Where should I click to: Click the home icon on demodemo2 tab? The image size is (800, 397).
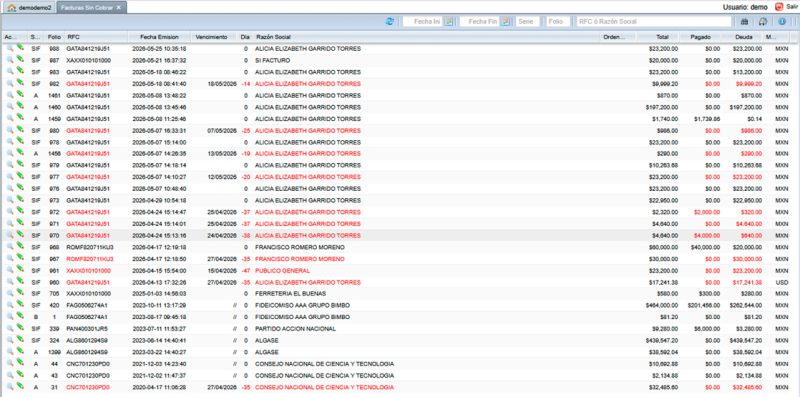12,8
